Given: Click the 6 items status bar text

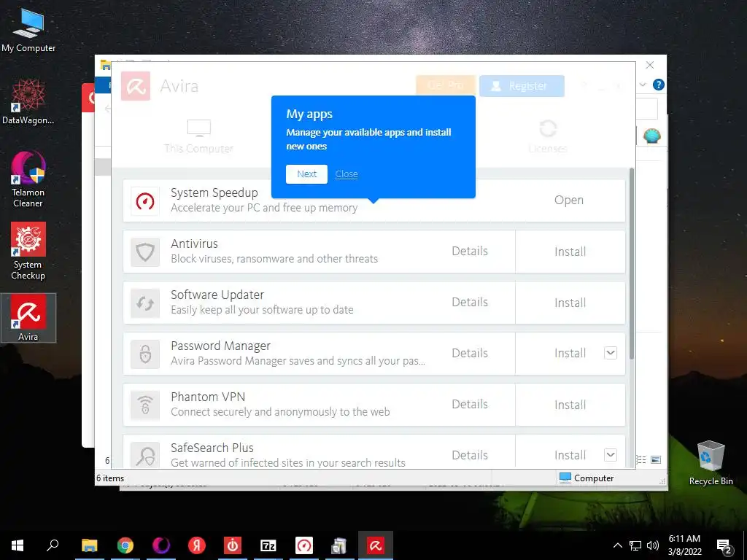Looking at the screenshot, I should pos(110,478).
